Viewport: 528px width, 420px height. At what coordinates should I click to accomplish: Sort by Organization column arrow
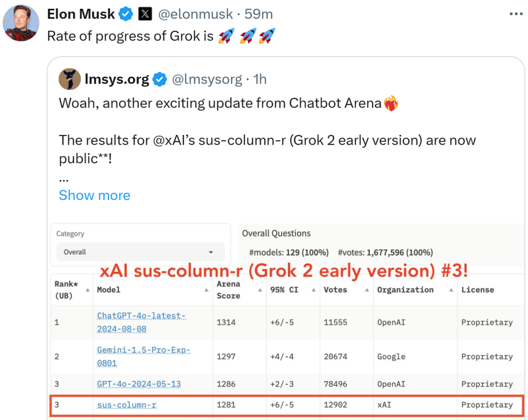451,290
